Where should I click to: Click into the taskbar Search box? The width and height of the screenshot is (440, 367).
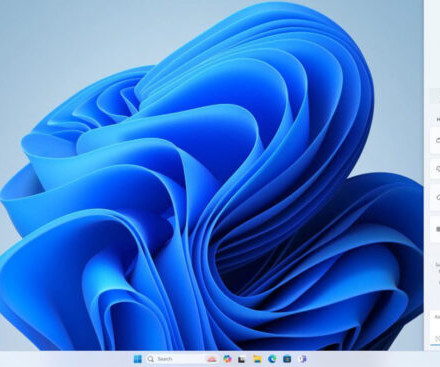click(175, 359)
